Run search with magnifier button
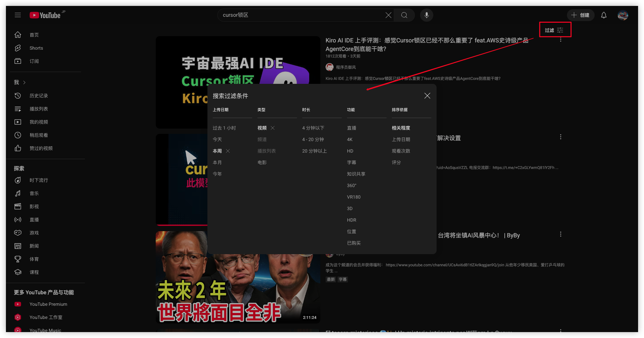This screenshot has width=644, height=338. 404,15
